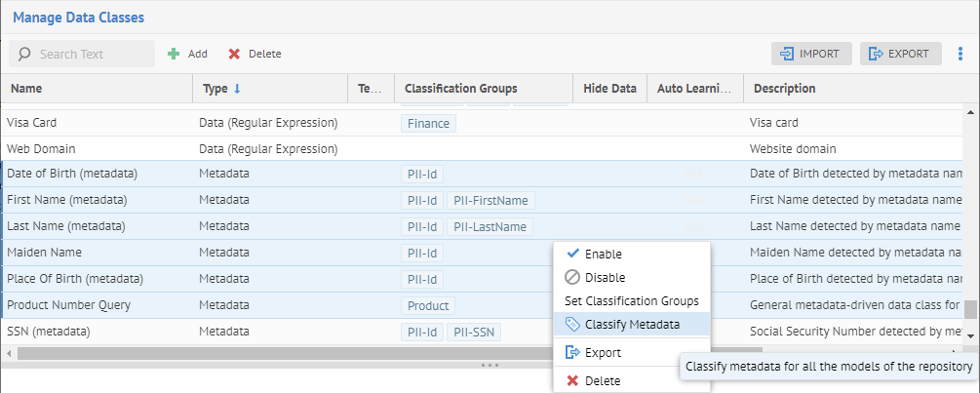
Task: Click the Name column header
Action: (26, 89)
